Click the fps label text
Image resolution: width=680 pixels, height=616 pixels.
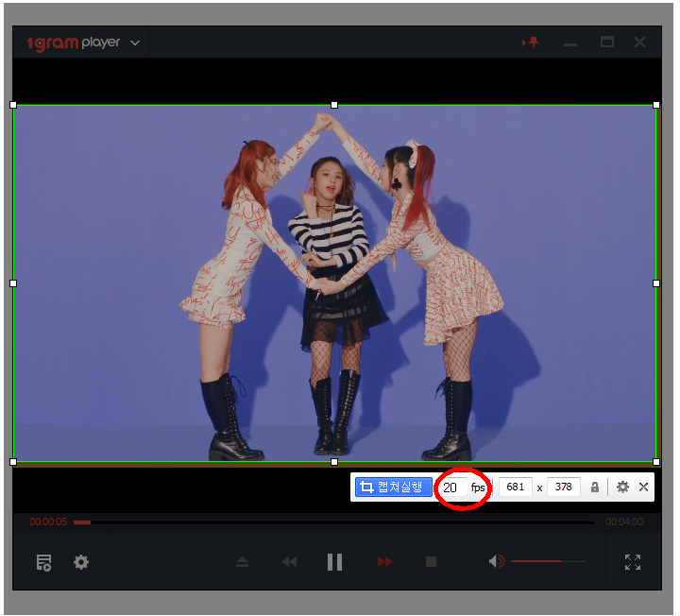pos(478,488)
